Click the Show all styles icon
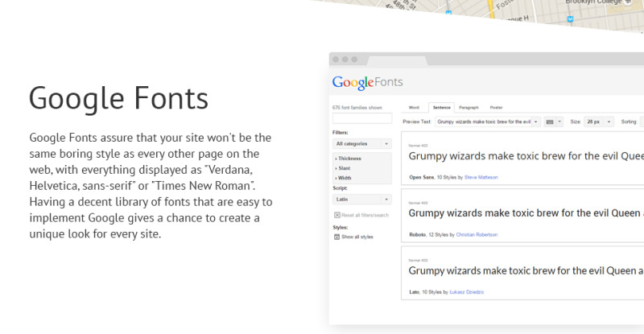Screen dimensions: 644x334 336,237
